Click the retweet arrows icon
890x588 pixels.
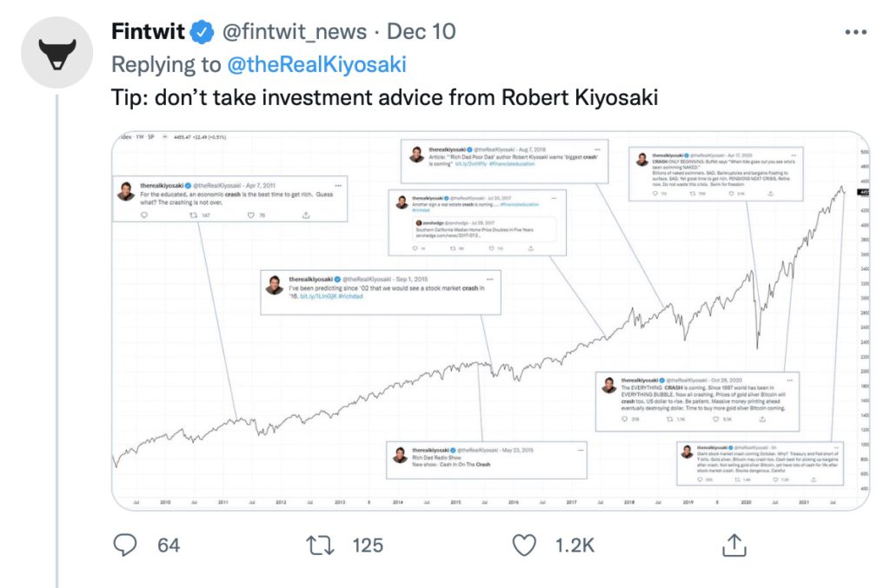320,545
